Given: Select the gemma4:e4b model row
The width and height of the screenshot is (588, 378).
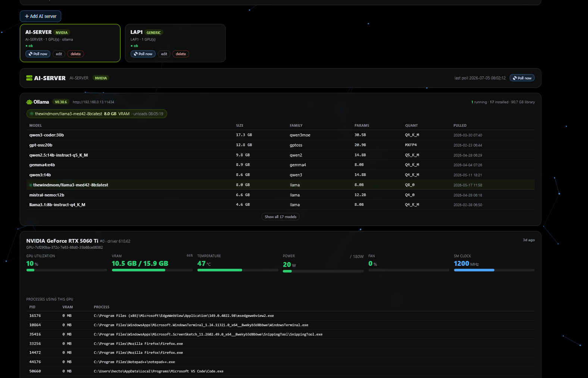Looking at the screenshot, I should click(281, 165).
